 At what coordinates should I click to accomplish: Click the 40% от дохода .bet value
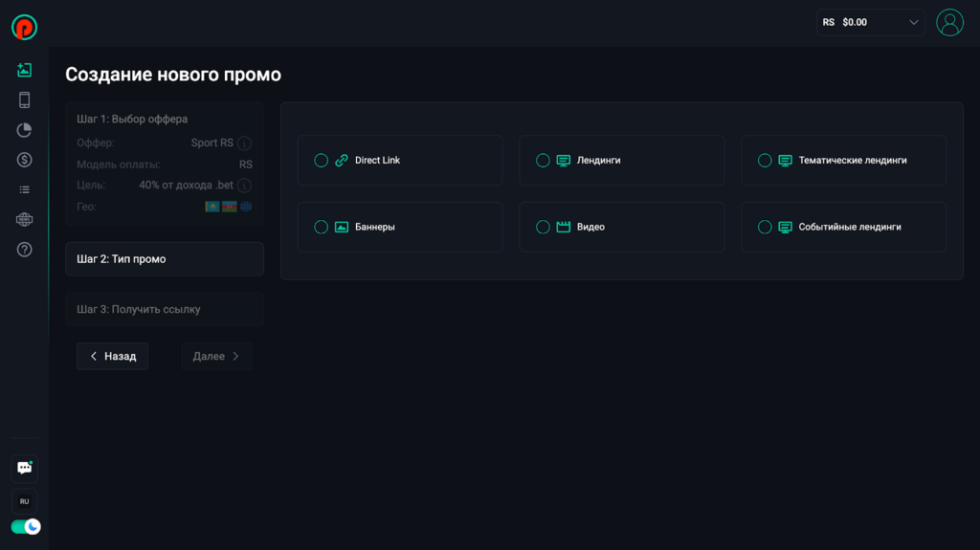[x=187, y=186]
